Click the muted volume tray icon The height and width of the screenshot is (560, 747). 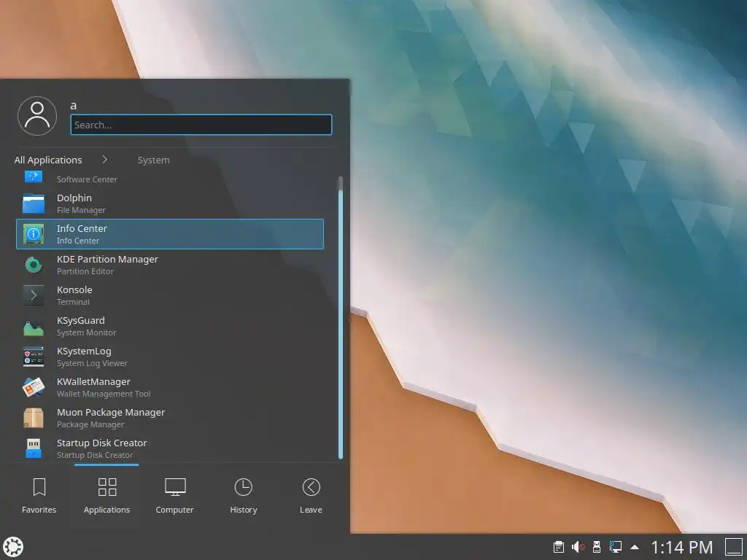click(x=578, y=547)
